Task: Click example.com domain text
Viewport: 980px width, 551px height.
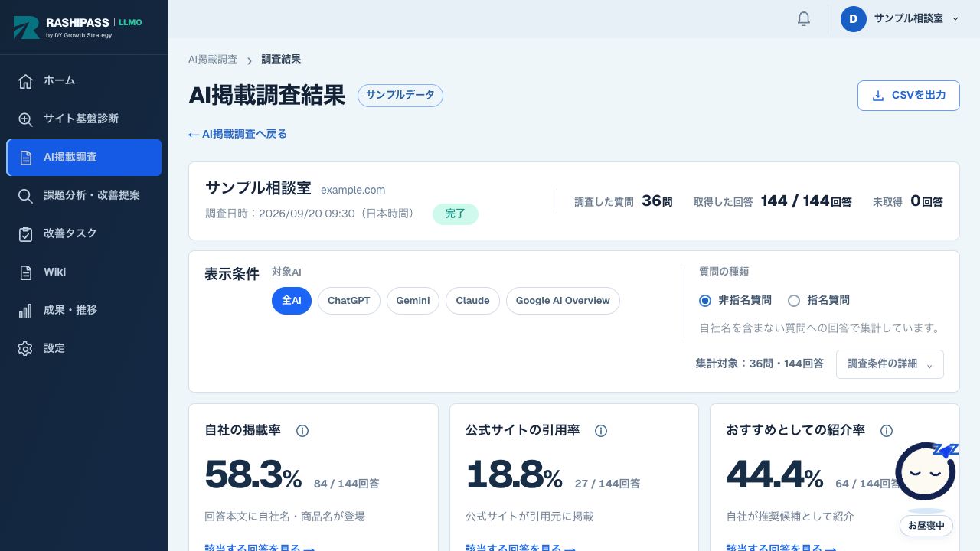Action: (353, 190)
